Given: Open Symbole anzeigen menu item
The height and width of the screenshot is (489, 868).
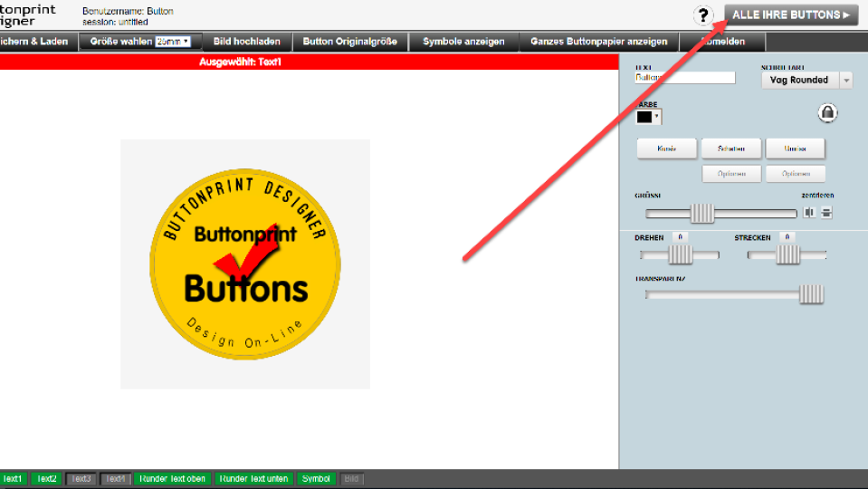Looking at the screenshot, I should tap(464, 42).
